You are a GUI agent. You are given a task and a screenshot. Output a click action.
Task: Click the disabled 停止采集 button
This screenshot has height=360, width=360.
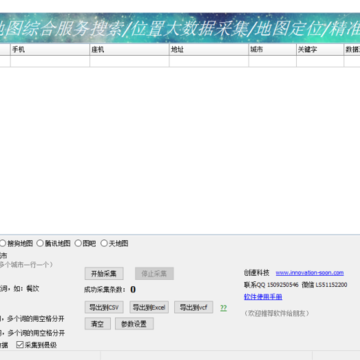click(x=154, y=274)
